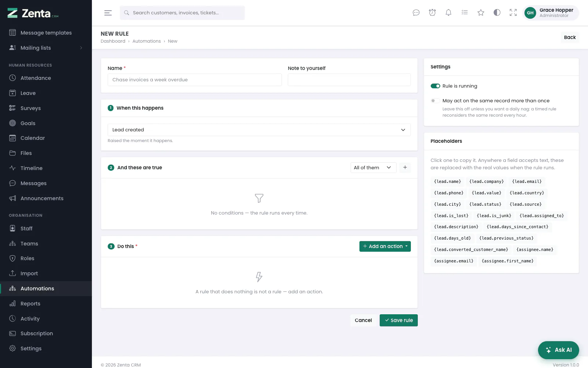Open Settings in the sidebar

click(46, 348)
